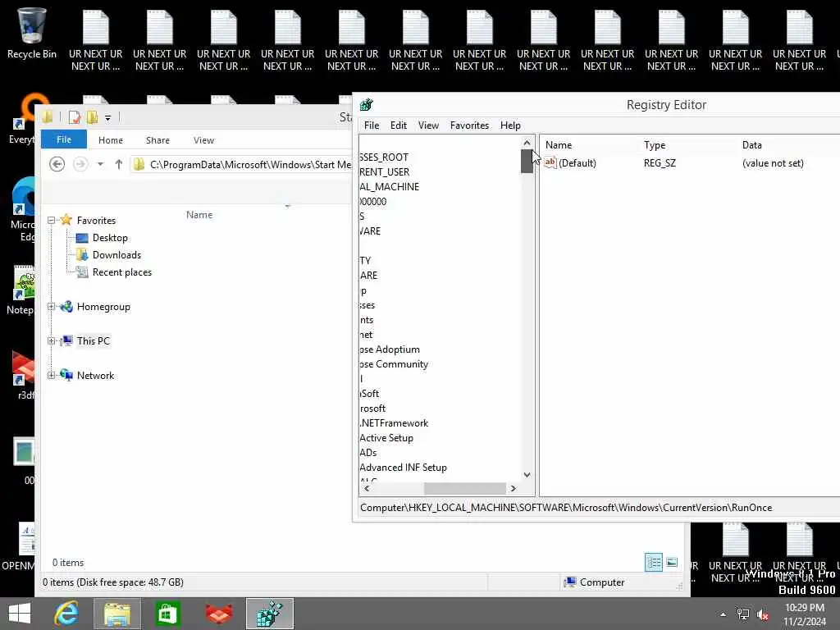Screen dimensions: 840x630
Task: Click the (value not set) data cell
Action: coord(773,163)
